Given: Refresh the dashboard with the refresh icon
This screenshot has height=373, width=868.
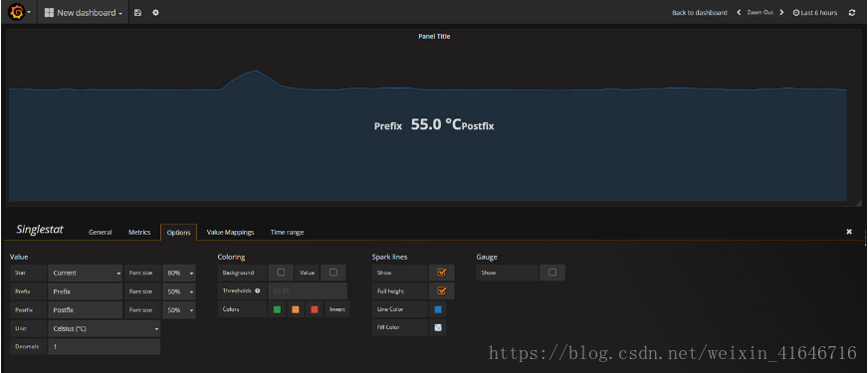Looking at the screenshot, I should [852, 13].
